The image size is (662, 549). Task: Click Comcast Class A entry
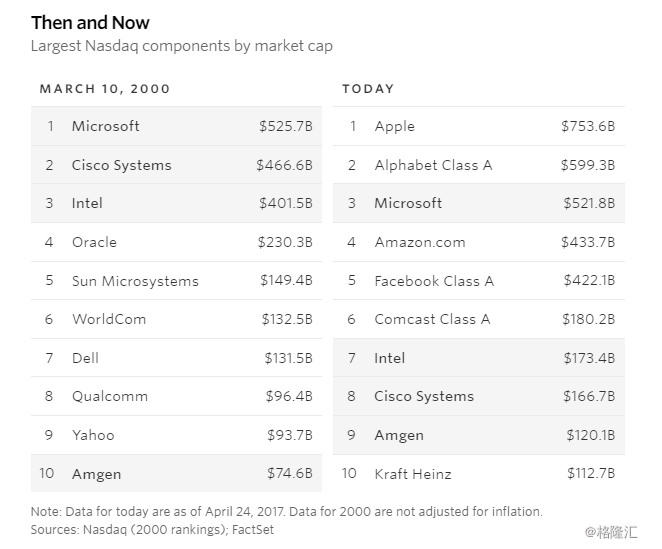[432, 319]
